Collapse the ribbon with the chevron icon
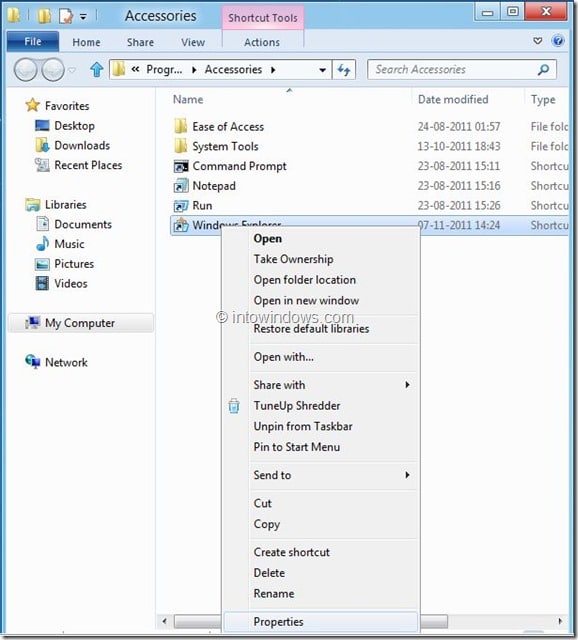 538,41
